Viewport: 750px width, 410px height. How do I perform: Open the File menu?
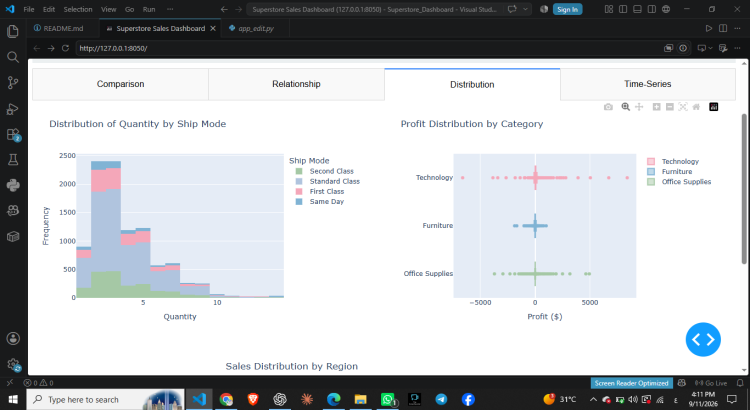coord(29,9)
